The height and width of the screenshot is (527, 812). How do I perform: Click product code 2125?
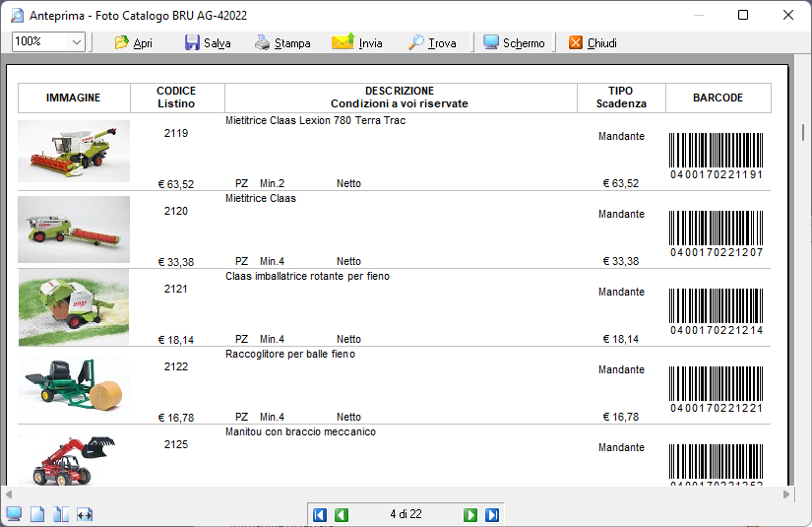pos(176,444)
